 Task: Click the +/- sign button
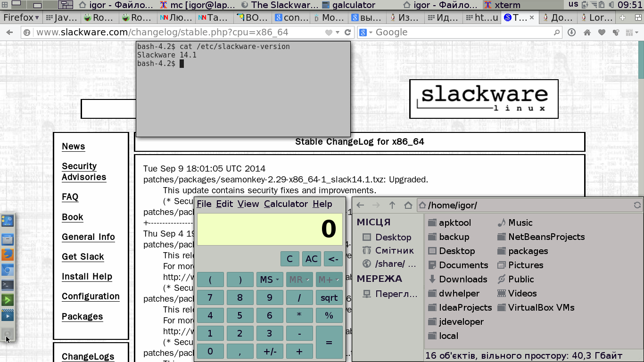click(270, 351)
